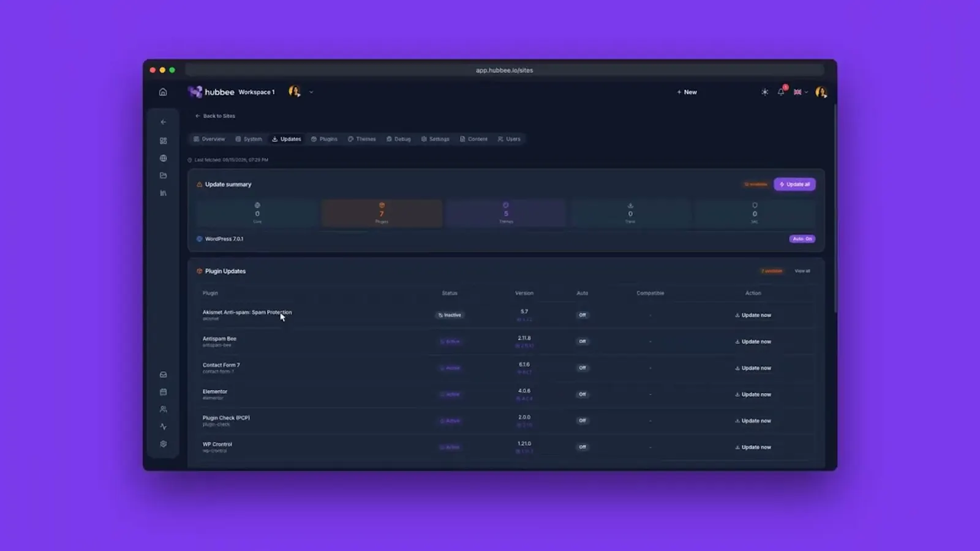This screenshot has width=980, height=551.
Task: Click the back arrow icon in the sidebar
Action: [163, 122]
